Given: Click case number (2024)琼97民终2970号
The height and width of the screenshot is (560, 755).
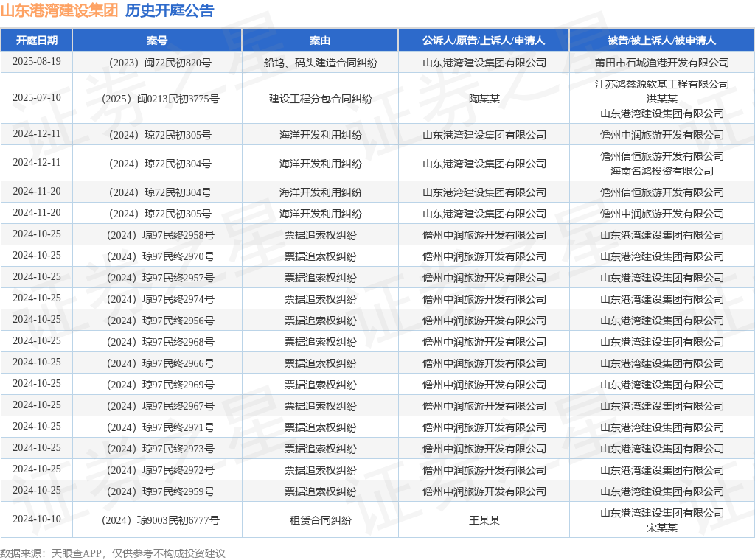Looking at the screenshot, I should [x=160, y=256].
